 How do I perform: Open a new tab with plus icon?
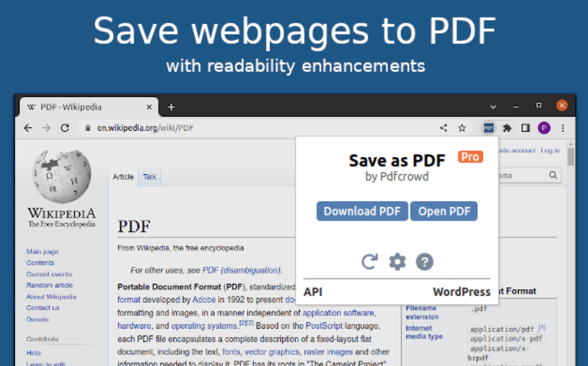(171, 107)
